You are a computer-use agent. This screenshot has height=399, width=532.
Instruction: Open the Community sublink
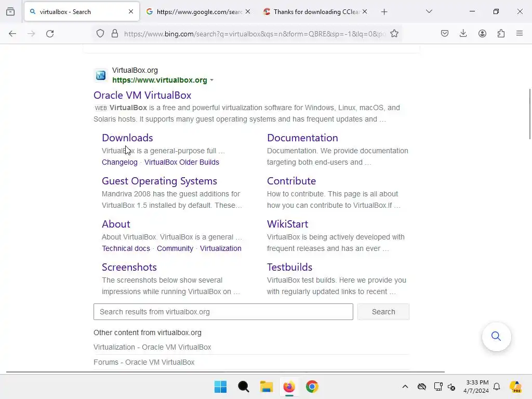(x=175, y=248)
